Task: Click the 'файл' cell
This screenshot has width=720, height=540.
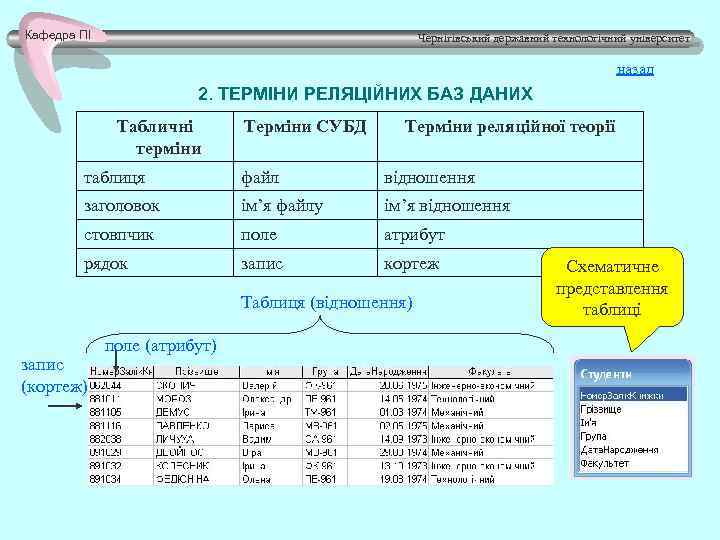Action: click(x=305, y=177)
